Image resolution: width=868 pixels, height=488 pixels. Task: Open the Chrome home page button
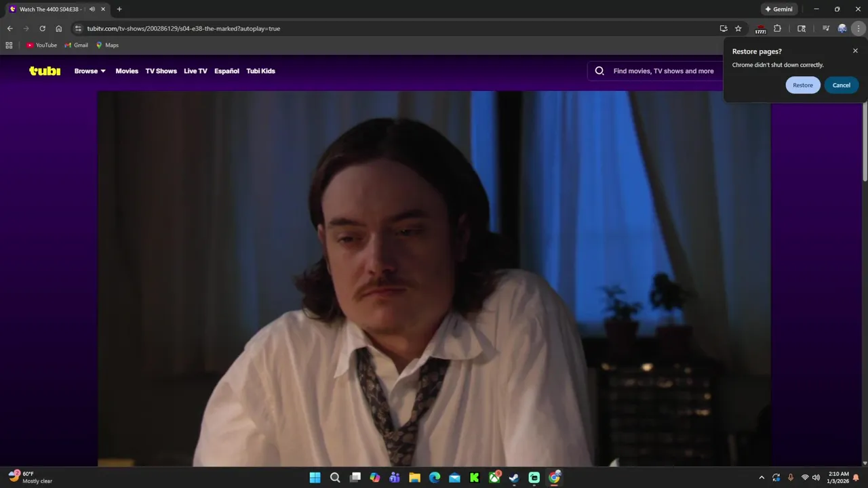[x=59, y=28]
